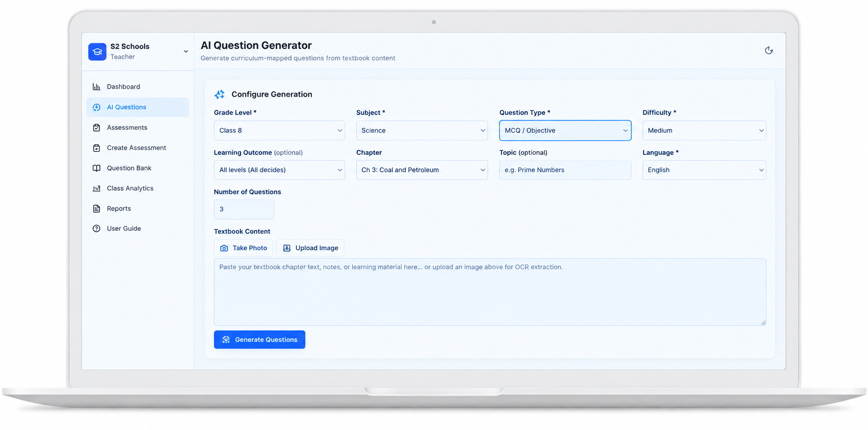Screen dimensions: 868x430
Task: Open the Language dropdown showing English
Action: point(704,170)
